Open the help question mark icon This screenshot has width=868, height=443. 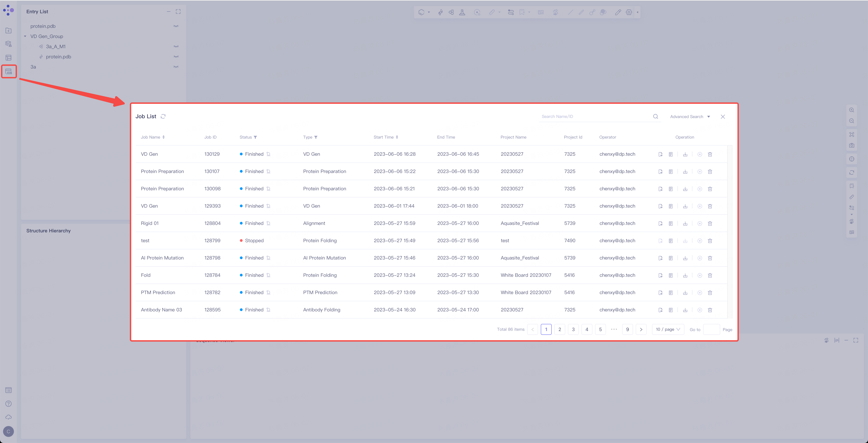tap(9, 404)
